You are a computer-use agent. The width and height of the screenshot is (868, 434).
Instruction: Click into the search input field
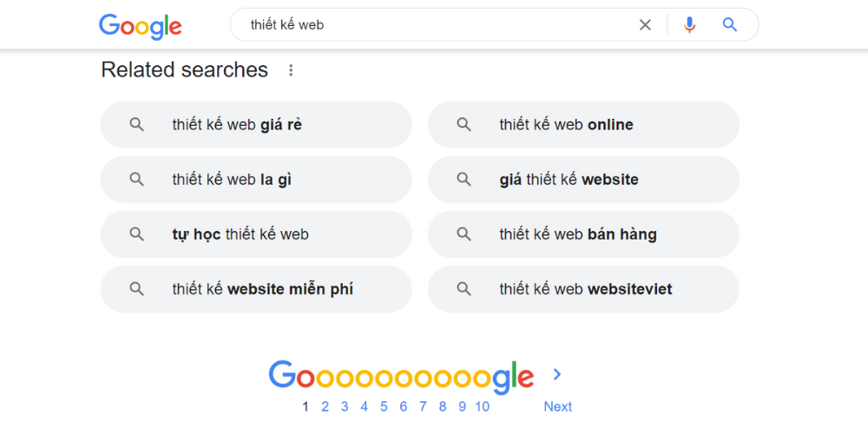(434, 25)
